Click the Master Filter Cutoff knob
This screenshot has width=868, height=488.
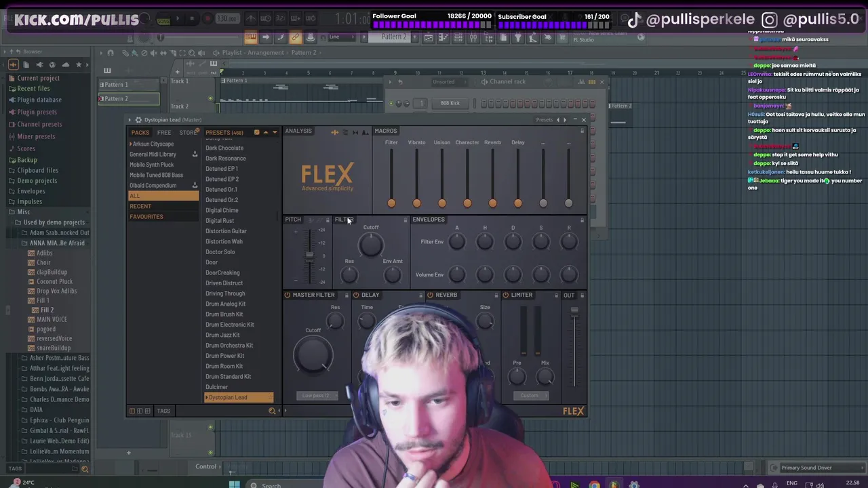click(313, 354)
